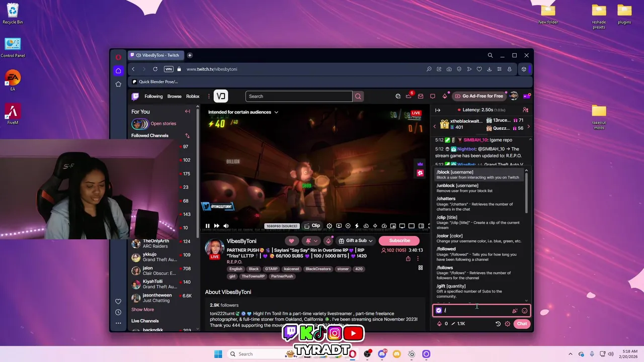644x362 pixels.
Task: Toggle the Opera VPN badge
Action: [x=169, y=69]
